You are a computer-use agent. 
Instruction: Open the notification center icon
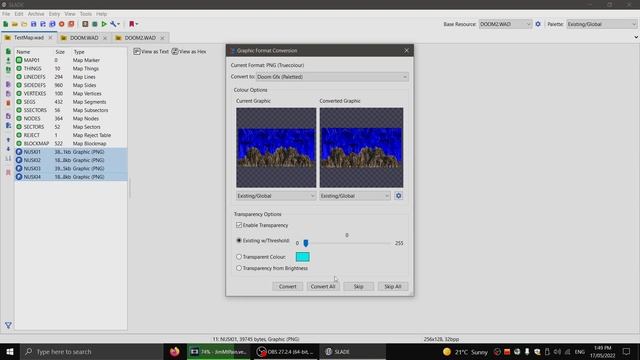point(626,351)
